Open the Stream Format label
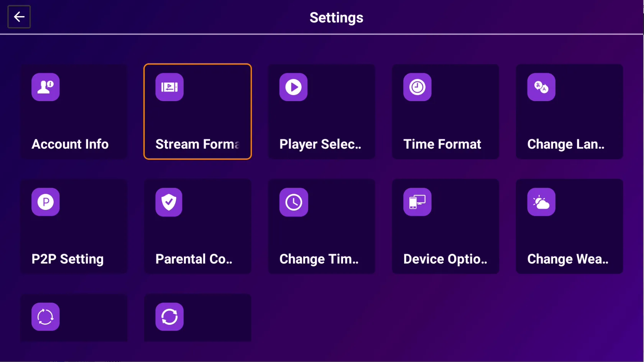 click(198, 144)
